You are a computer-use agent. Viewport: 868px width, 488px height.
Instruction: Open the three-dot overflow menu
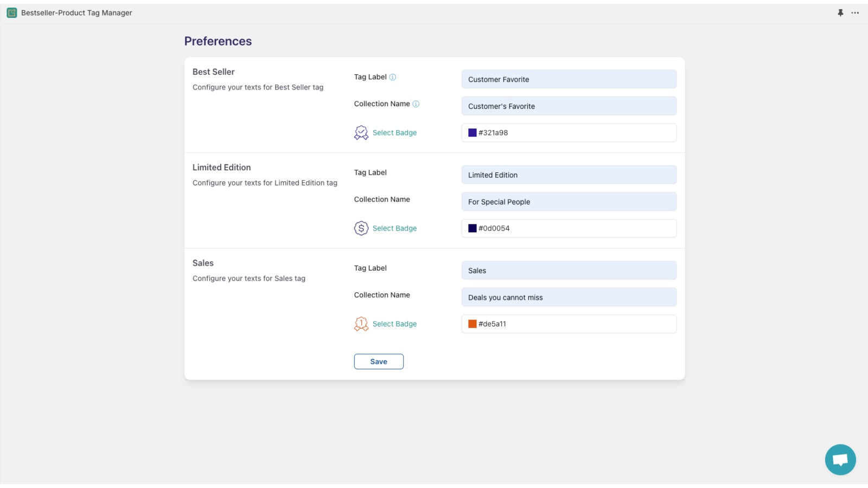coord(856,12)
